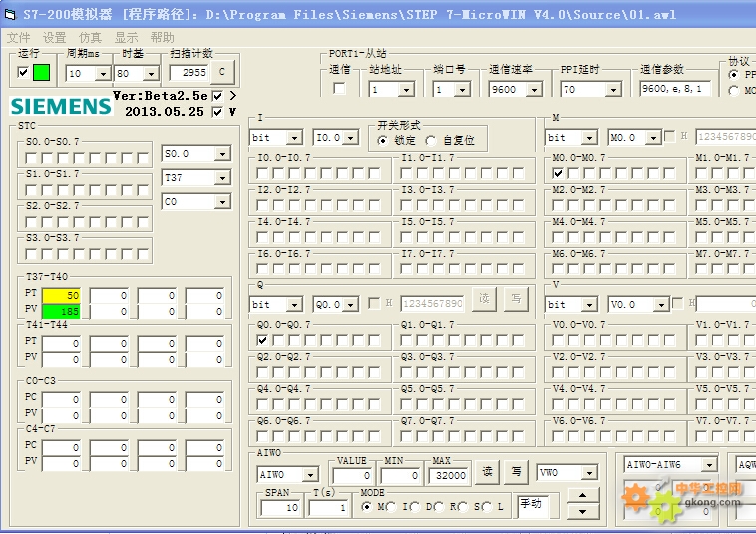Open the I0.0 address dropdown

coord(351,138)
